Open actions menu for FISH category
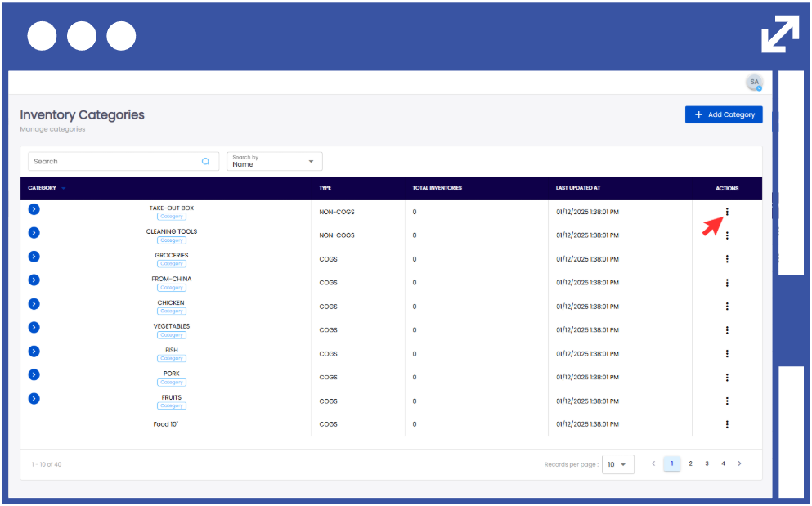The width and height of the screenshot is (812, 506). click(727, 354)
